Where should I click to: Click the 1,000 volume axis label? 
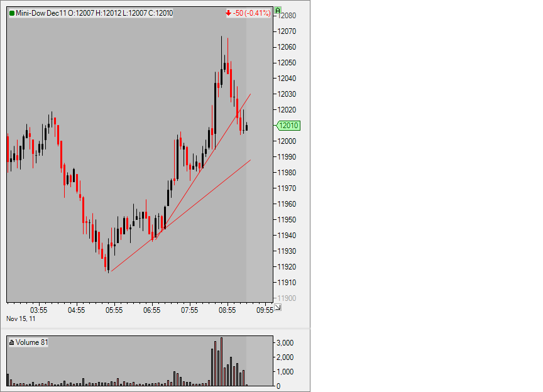[285, 371]
